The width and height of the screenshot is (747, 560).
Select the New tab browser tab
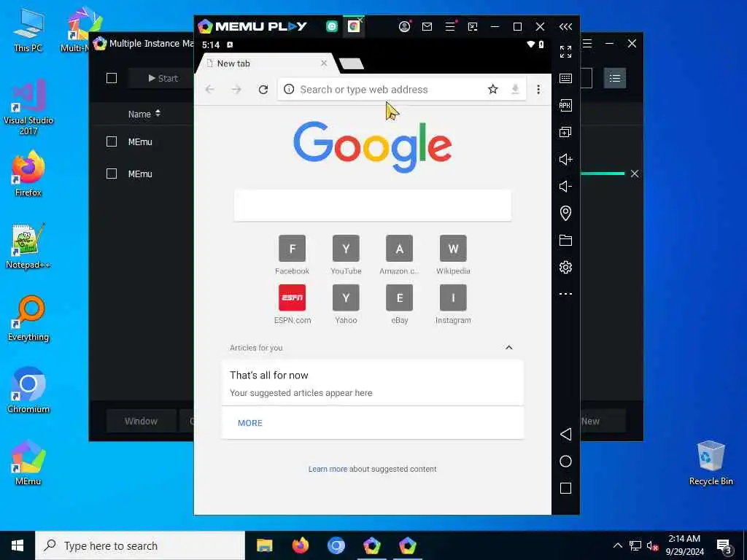click(267, 63)
